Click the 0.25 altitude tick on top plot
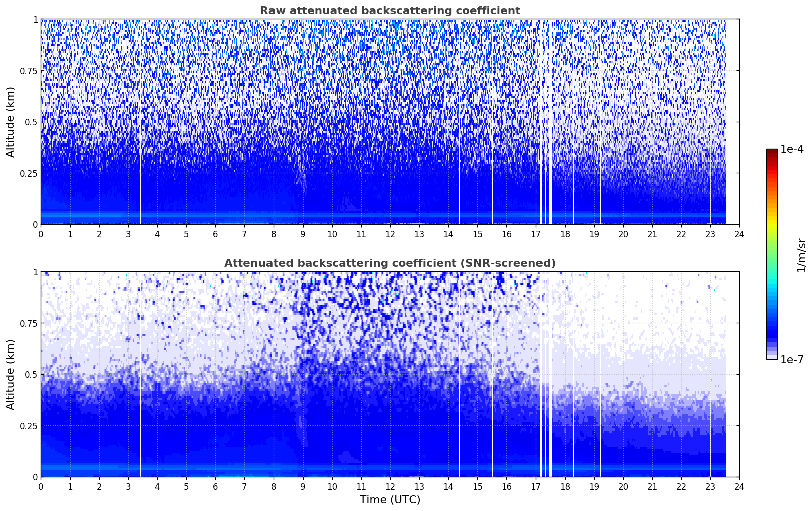This screenshot has height=511, width=812. click(27, 173)
